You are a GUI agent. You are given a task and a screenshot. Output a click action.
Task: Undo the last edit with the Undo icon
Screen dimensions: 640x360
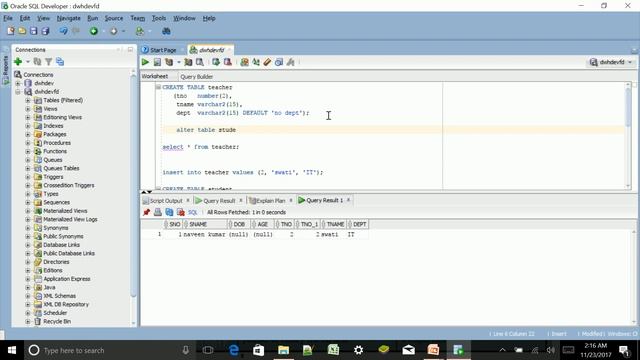(63, 31)
